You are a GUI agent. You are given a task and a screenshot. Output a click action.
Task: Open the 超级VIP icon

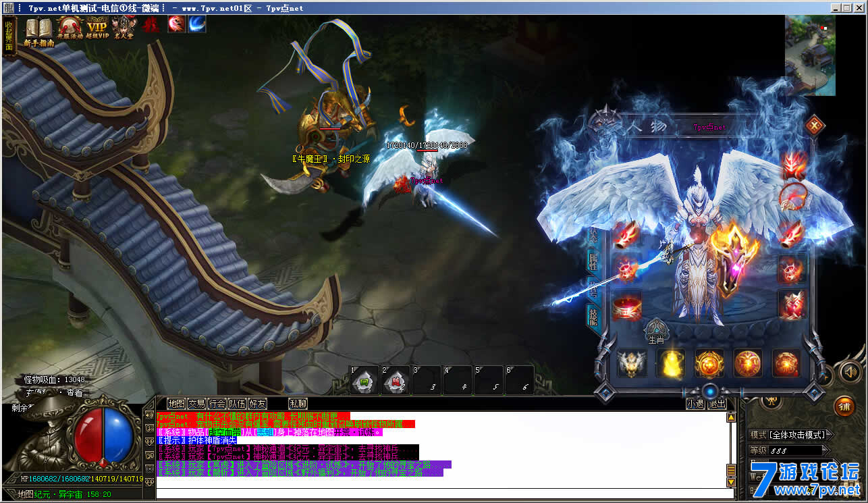click(x=97, y=28)
